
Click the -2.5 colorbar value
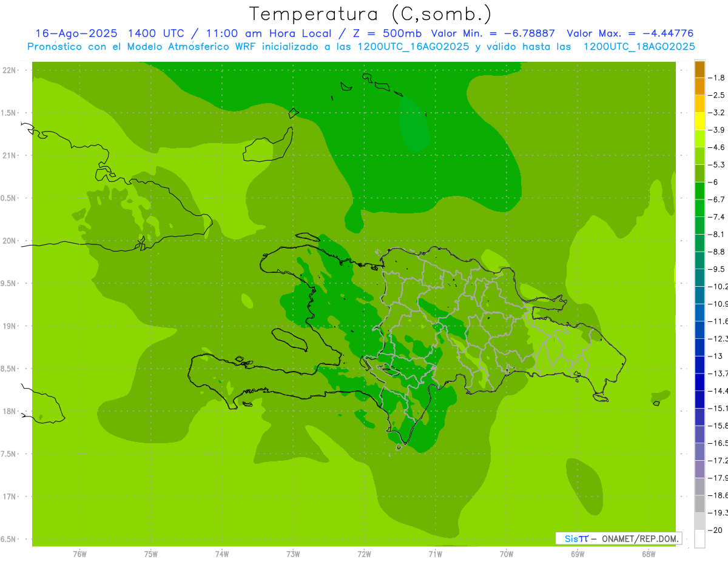pos(716,95)
